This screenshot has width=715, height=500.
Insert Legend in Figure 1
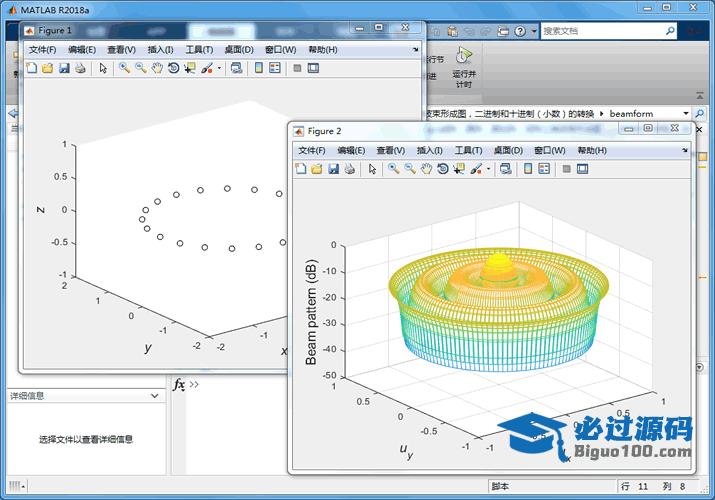click(275, 68)
